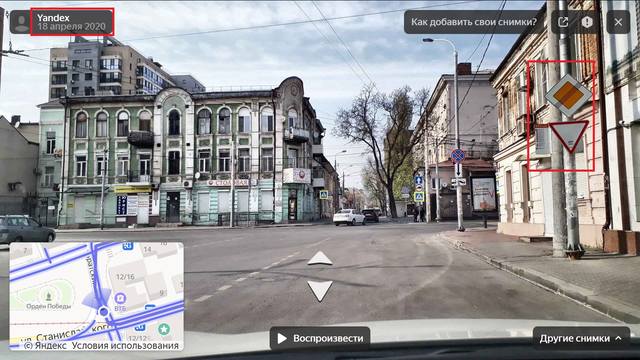Click building 12/16 on the minimap
Image resolution: width=640 pixels, height=360 pixels.
[x=125, y=277]
